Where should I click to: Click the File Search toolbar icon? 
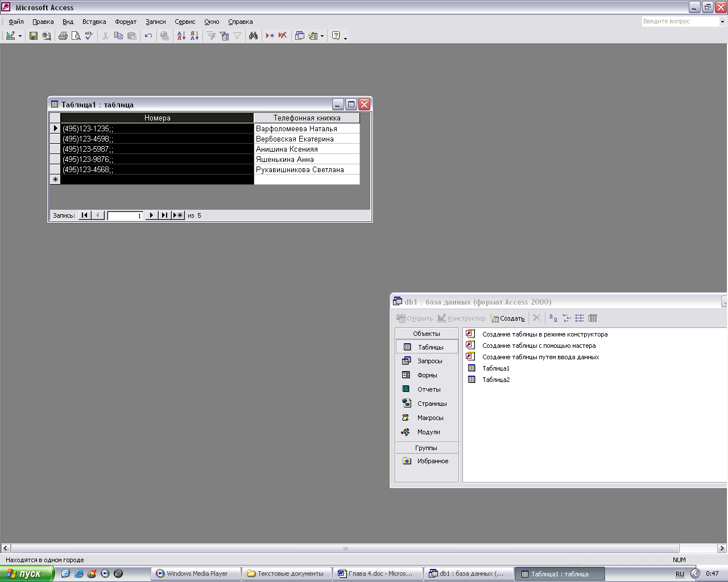click(47, 36)
